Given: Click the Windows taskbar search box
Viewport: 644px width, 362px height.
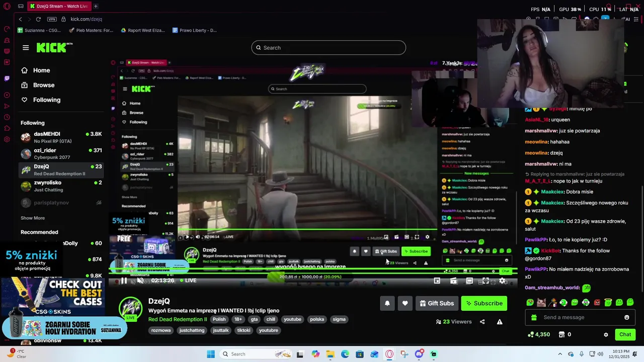Looking at the screenshot, I should click(257, 354).
